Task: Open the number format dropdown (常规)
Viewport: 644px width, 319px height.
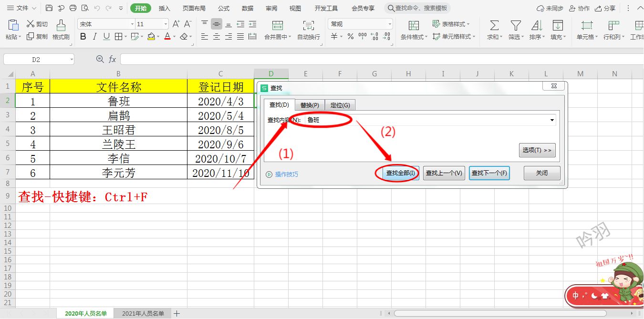Action: pyautogui.click(x=390, y=24)
